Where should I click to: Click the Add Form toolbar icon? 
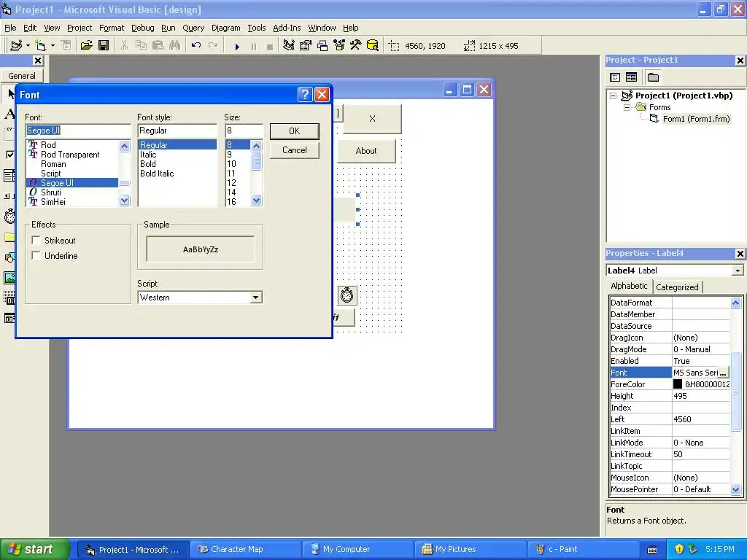click(41, 45)
